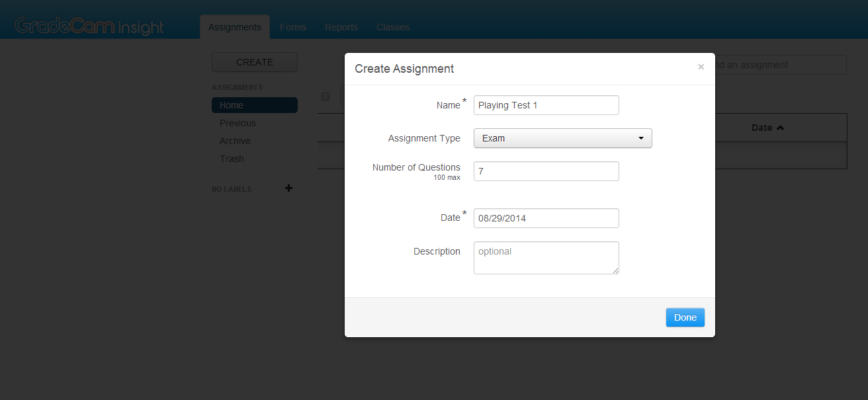Switch to the Reports tab
Screen dimensions: 868x400
(x=341, y=27)
